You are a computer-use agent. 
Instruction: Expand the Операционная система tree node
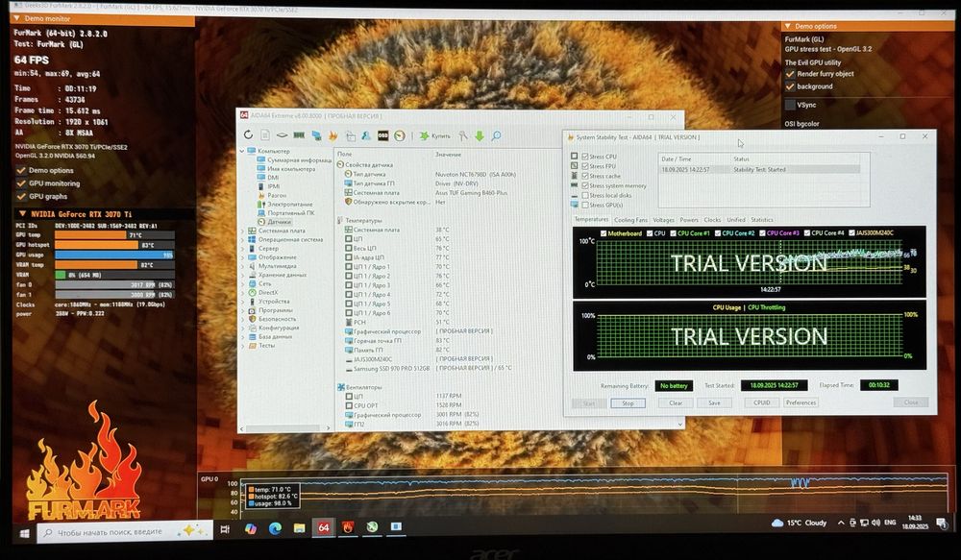click(242, 239)
